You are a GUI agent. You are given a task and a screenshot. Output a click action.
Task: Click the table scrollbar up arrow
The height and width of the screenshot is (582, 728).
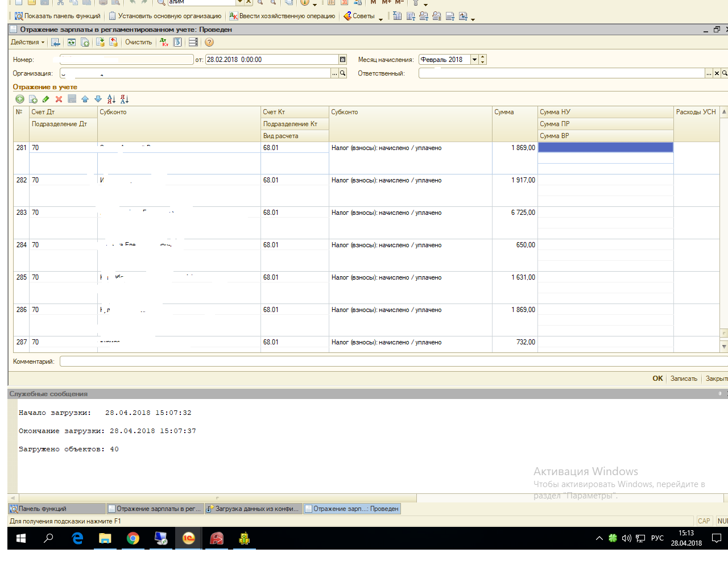(724, 112)
